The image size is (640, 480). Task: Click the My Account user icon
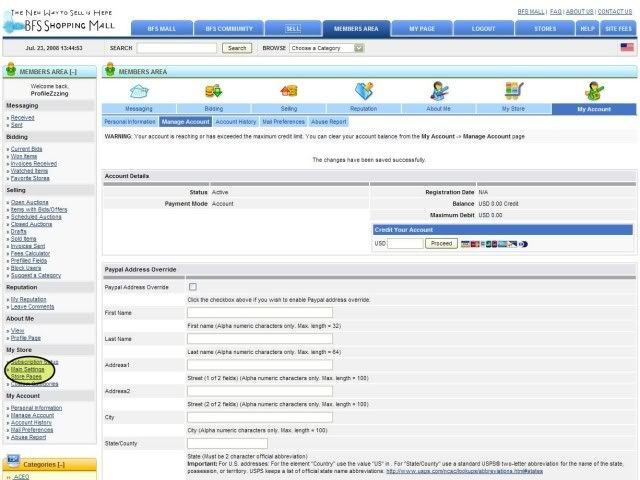coord(594,91)
